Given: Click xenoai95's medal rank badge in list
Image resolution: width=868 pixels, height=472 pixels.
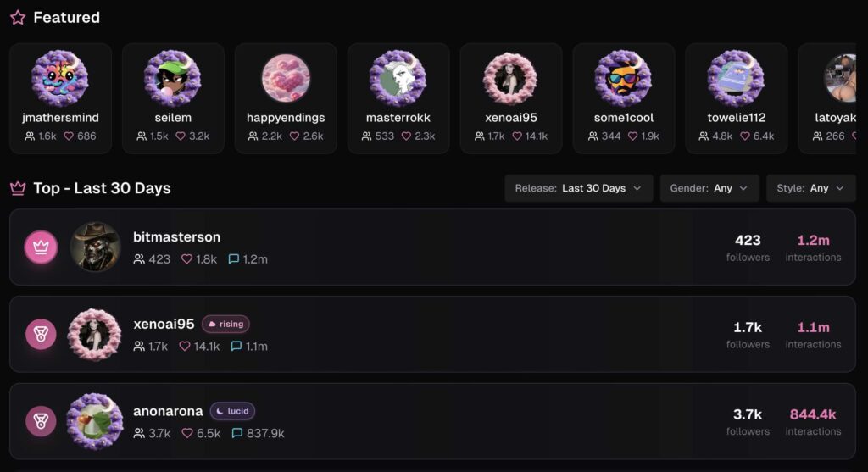Looking at the screenshot, I should tap(41, 335).
